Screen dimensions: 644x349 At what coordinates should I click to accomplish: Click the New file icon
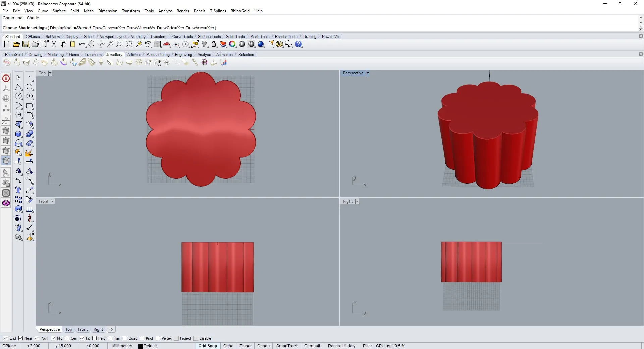[7, 44]
